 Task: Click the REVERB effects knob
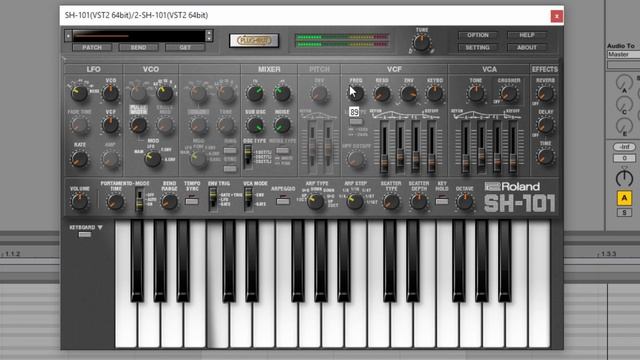point(545,93)
